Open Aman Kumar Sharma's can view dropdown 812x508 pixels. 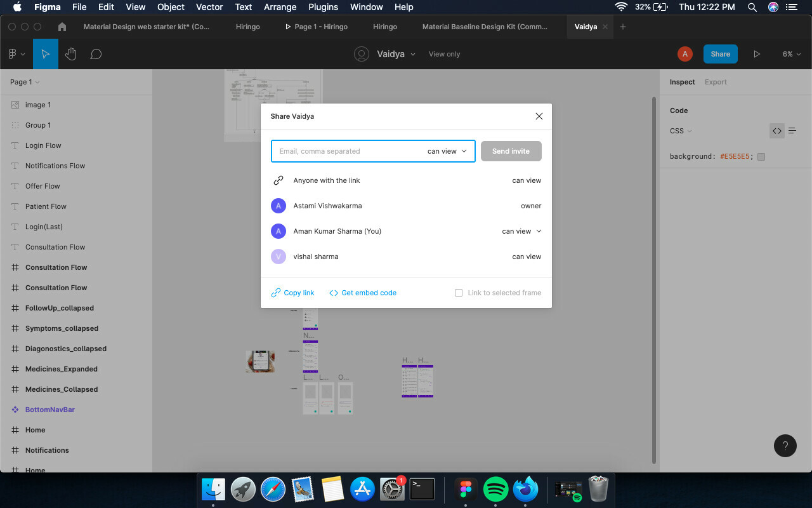point(521,231)
